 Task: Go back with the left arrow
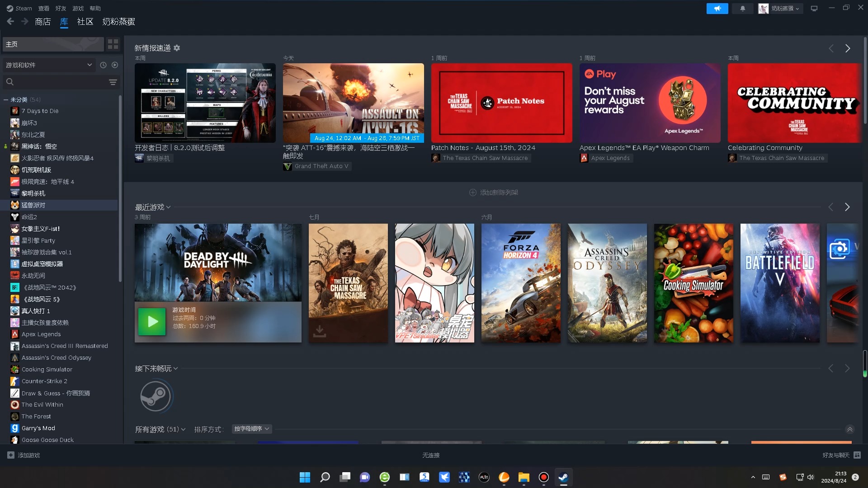click(10, 21)
